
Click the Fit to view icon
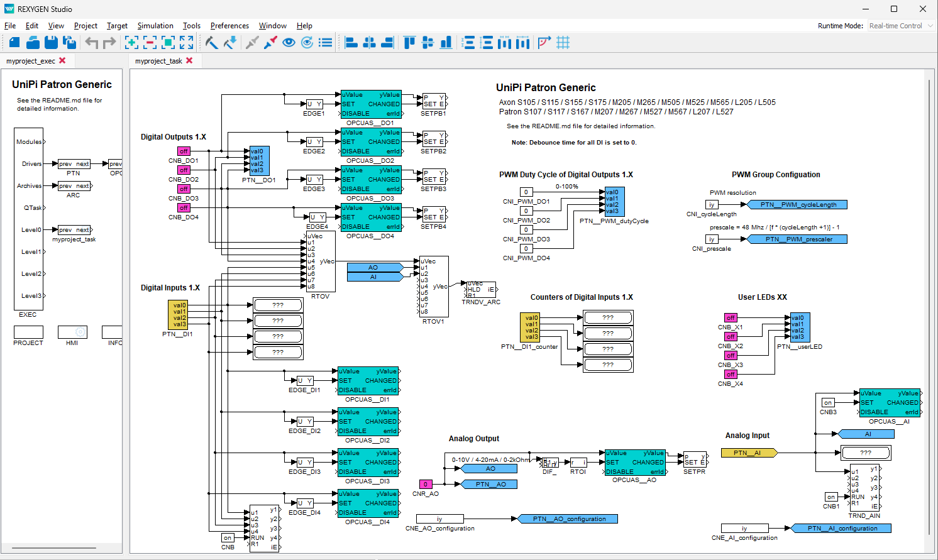coord(186,43)
